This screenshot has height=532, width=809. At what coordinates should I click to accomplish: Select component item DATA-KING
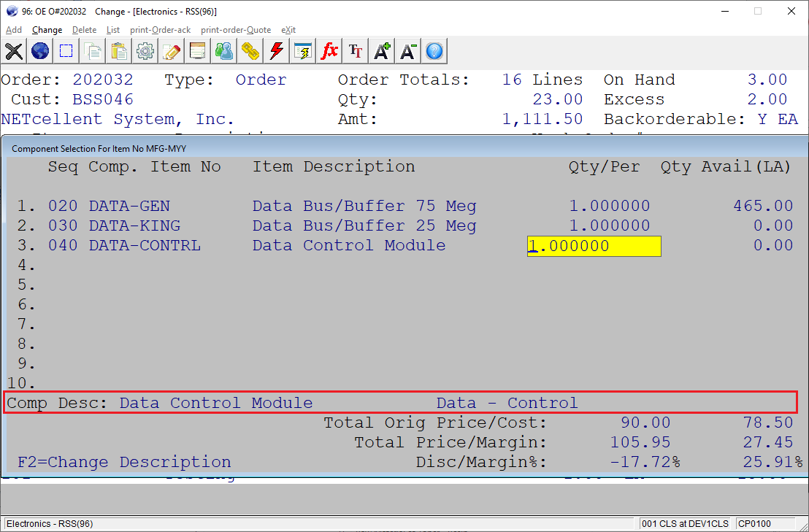coord(134,225)
